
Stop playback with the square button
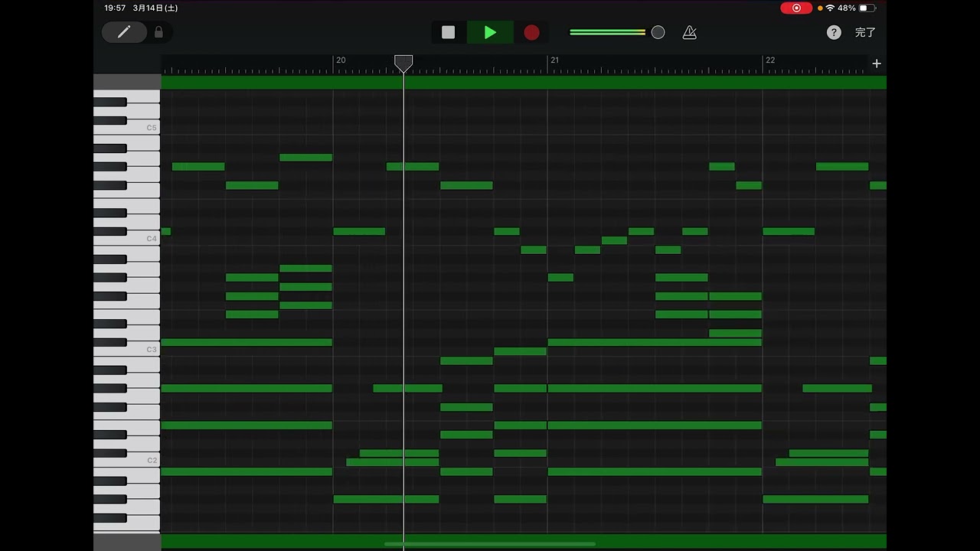(x=449, y=32)
